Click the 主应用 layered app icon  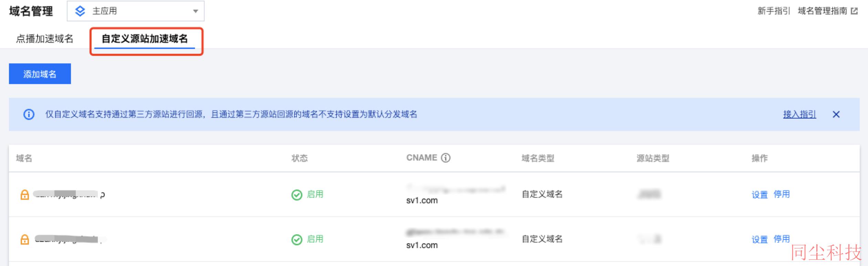80,11
